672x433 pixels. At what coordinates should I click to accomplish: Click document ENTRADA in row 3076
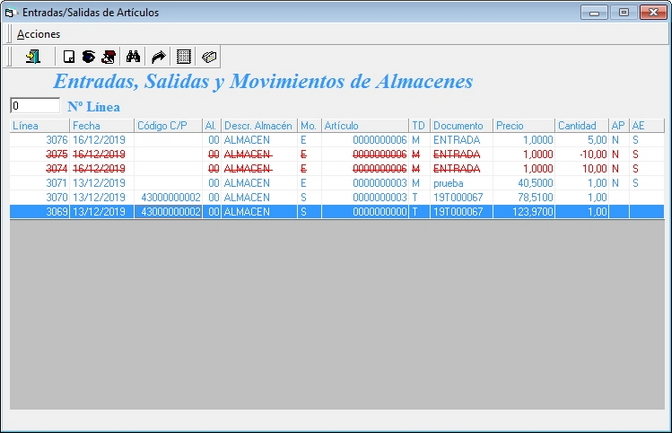click(x=462, y=140)
